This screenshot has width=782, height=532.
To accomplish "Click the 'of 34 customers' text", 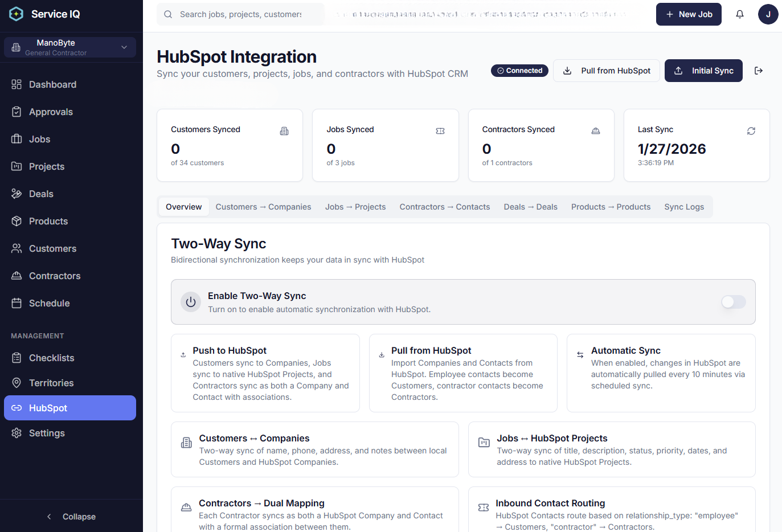I will coord(197,163).
